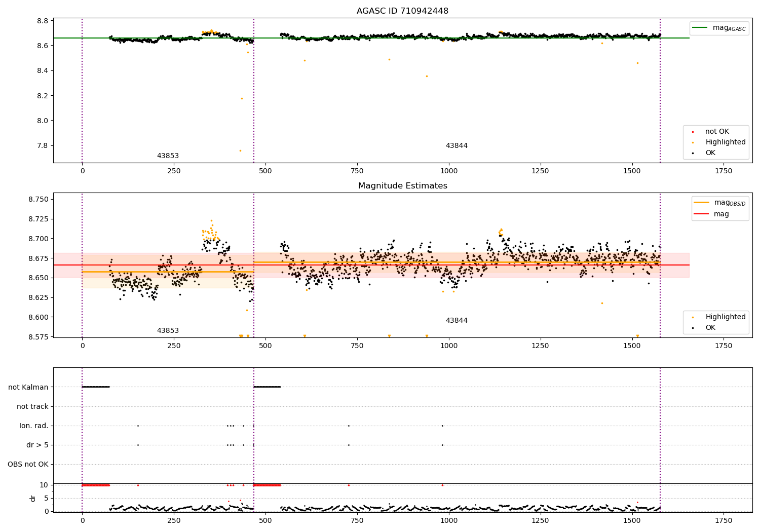
Task: Click the red triangle marker near x=725 in dr panel
Action: pyautogui.click(x=349, y=485)
